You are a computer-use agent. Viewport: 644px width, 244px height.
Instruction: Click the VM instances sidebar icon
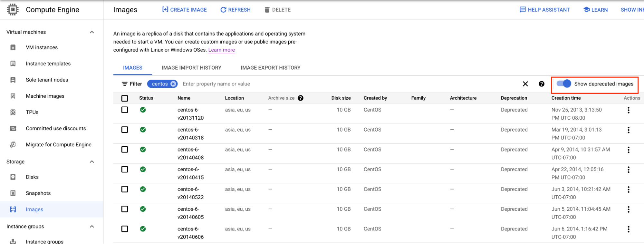(x=13, y=47)
